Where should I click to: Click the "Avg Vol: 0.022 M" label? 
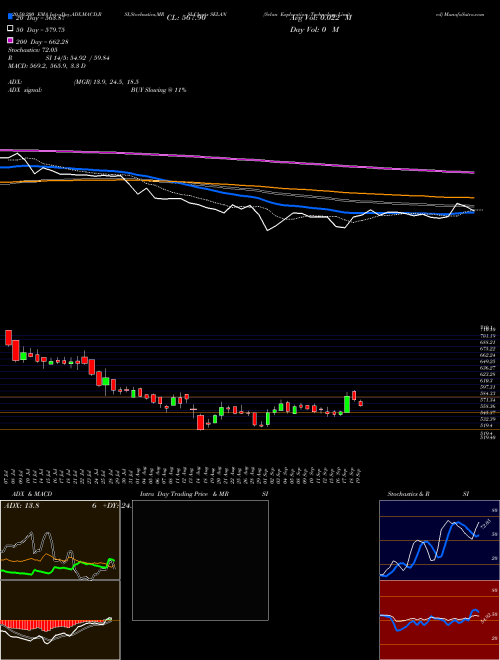point(321,18)
